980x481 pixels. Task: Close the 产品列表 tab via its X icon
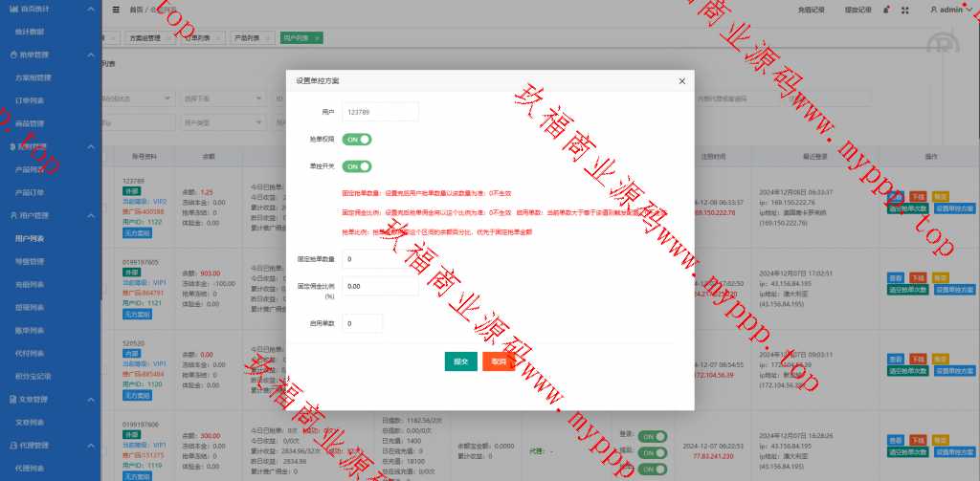click(267, 38)
